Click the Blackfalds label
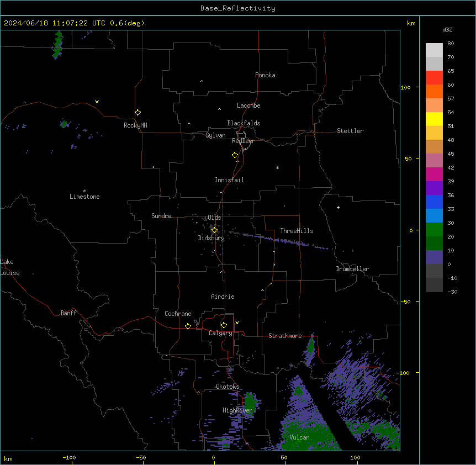Image resolution: width=476 pixels, height=465 pixels. pos(244,123)
